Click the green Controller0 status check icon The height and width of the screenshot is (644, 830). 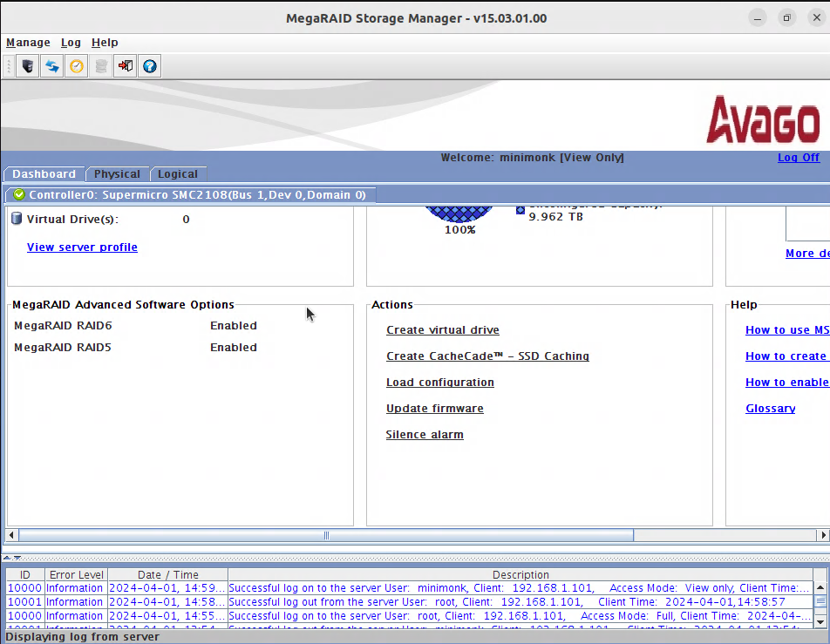coord(19,194)
